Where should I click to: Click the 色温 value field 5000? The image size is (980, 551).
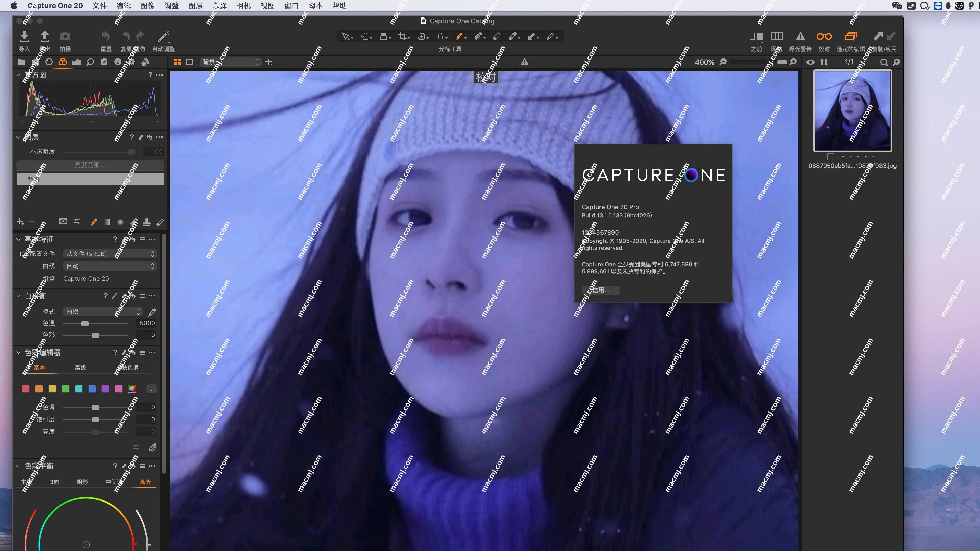pyautogui.click(x=146, y=323)
